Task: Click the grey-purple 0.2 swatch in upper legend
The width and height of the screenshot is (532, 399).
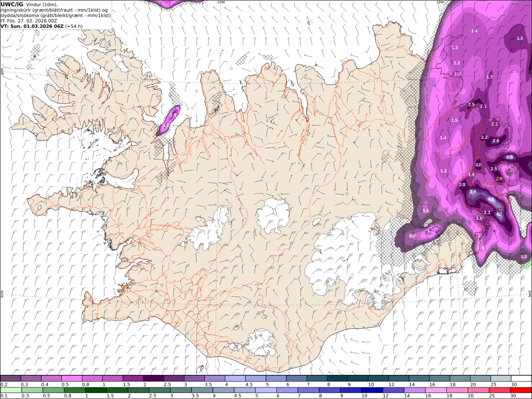Action: (x=10, y=379)
